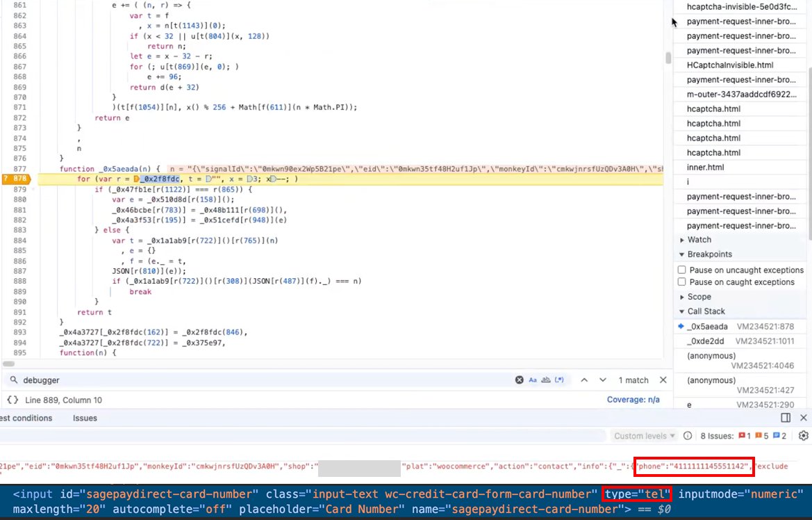Click line number 889 gutter
This screenshot has width=812, height=520.
[x=19, y=291]
